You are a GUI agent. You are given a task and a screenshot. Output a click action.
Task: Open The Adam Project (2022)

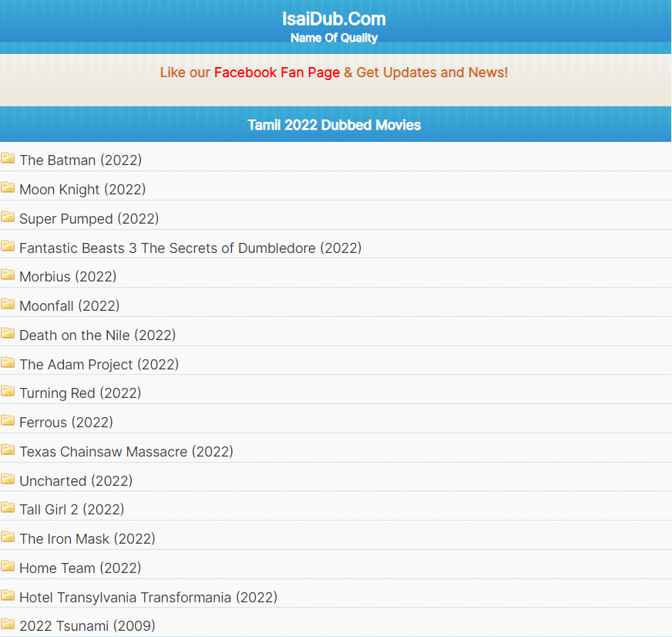[x=99, y=364]
